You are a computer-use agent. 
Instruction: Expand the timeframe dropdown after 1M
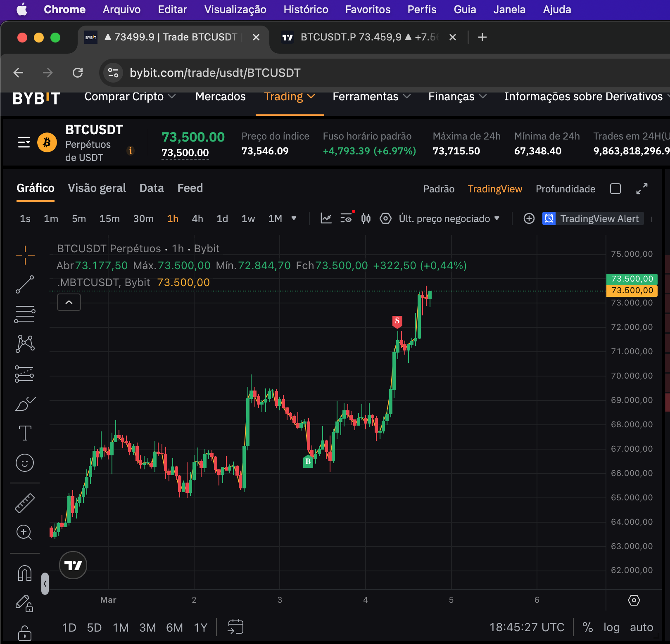(294, 218)
